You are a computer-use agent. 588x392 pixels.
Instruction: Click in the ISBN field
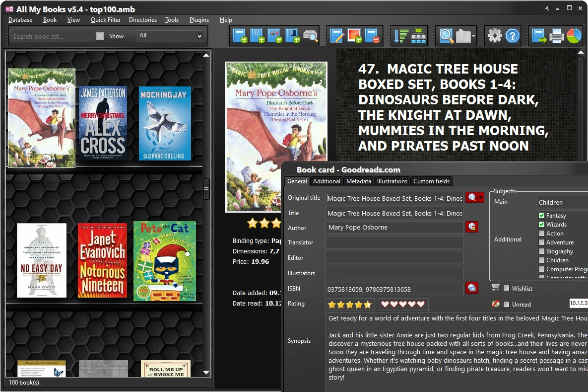[394, 289]
